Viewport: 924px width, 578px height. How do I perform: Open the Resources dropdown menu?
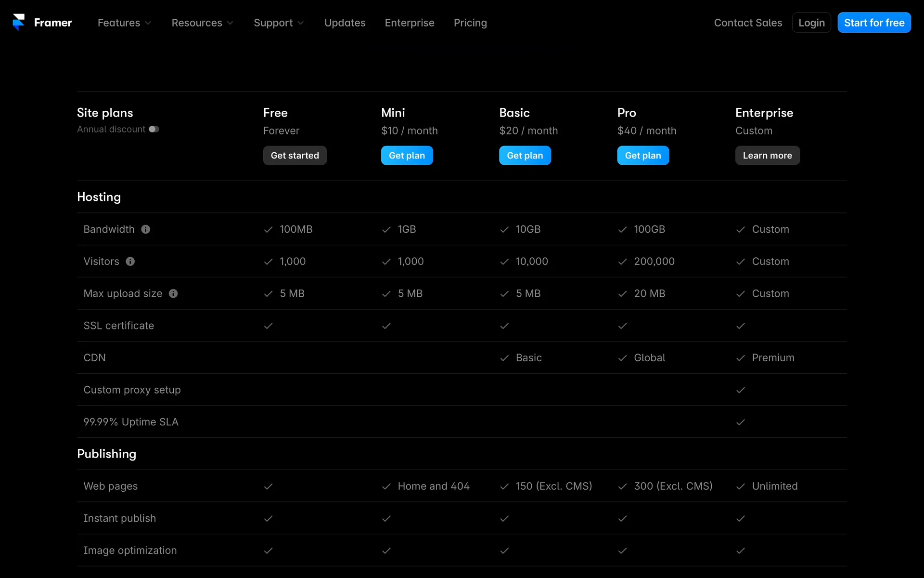[x=202, y=23]
